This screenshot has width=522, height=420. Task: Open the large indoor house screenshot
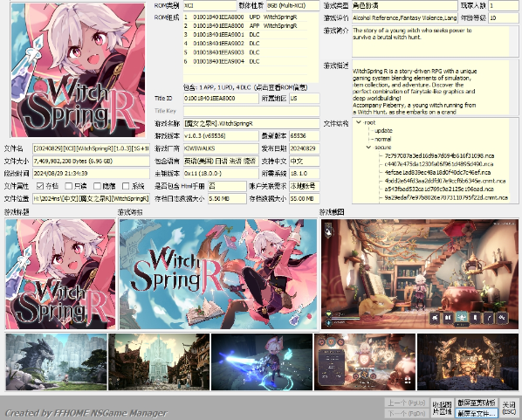point(420,274)
